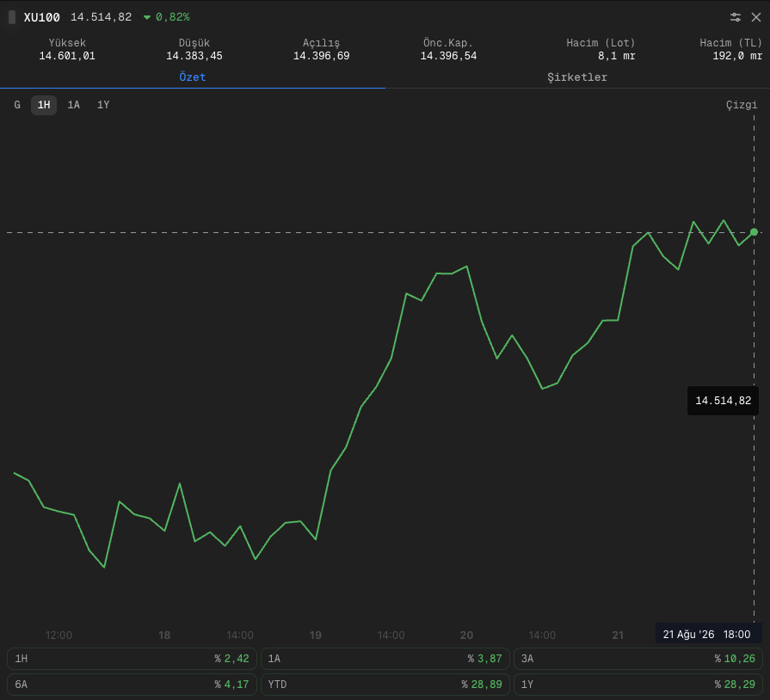This screenshot has width=770, height=700.
Task: Click the axis date label 18
Action: coord(164,636)
